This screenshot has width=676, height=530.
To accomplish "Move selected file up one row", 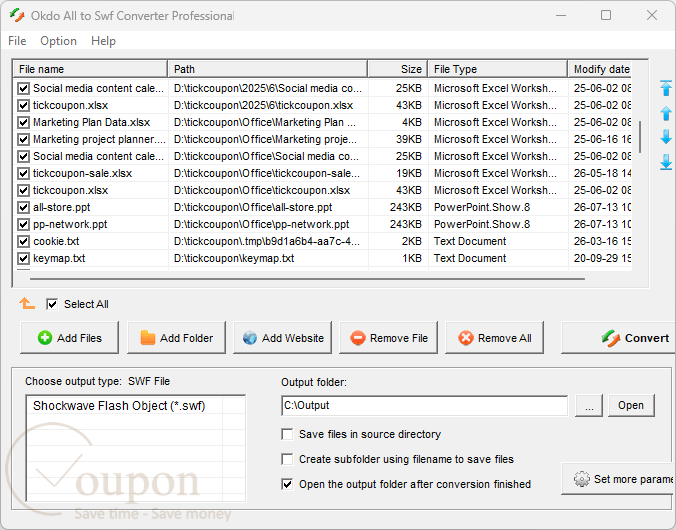I will (x=666, y=113).
